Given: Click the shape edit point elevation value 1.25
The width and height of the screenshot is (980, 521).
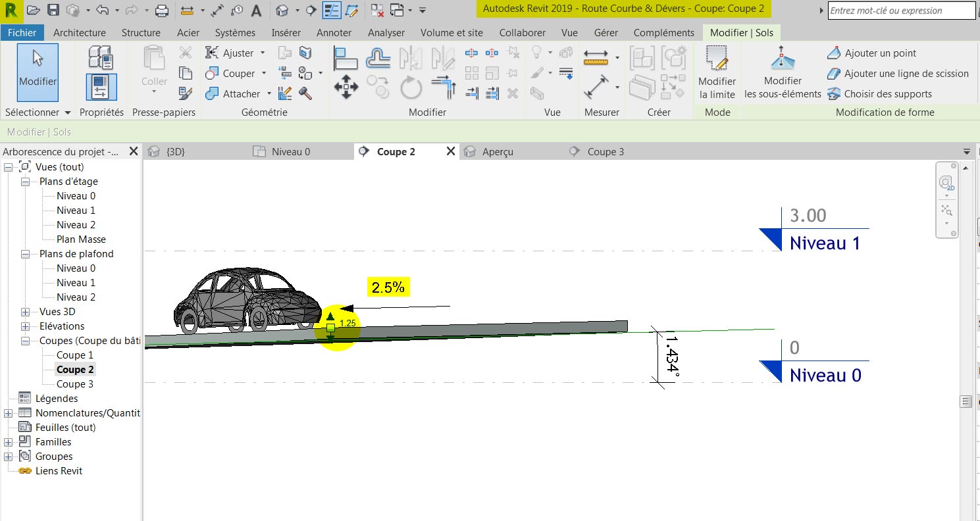Looking at the screenshot, I should coord(349,323).
